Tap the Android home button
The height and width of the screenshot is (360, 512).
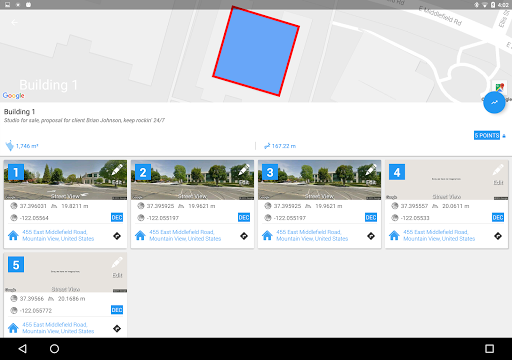pos(54,349)
